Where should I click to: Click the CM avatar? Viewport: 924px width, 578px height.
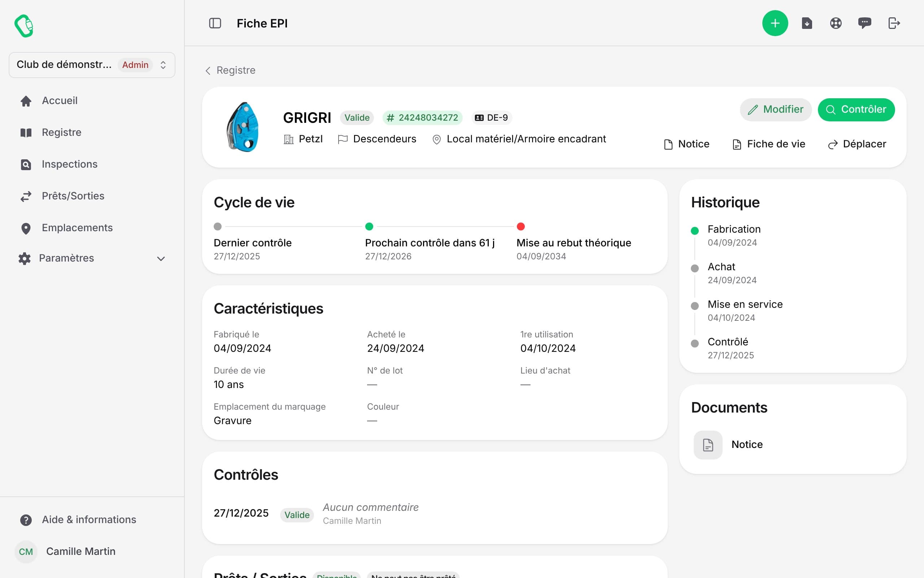click(x=26, y=552)
